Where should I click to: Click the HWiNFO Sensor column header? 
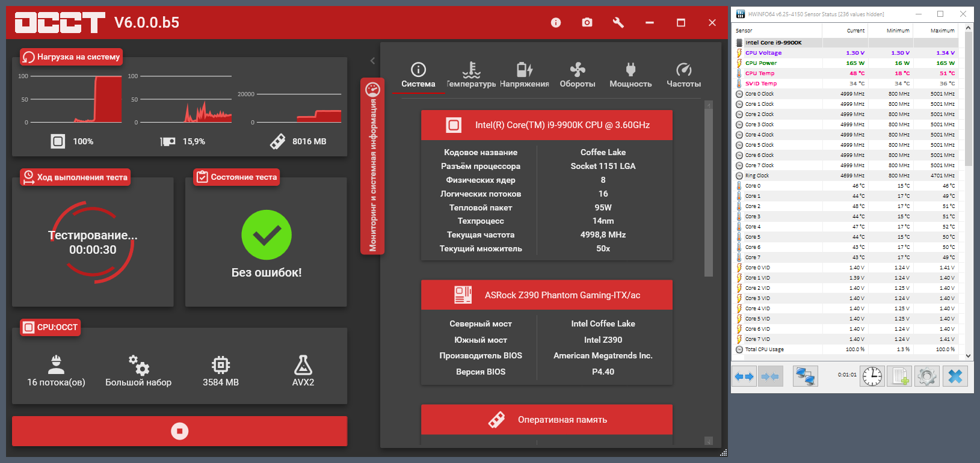[x=778, y=31]
